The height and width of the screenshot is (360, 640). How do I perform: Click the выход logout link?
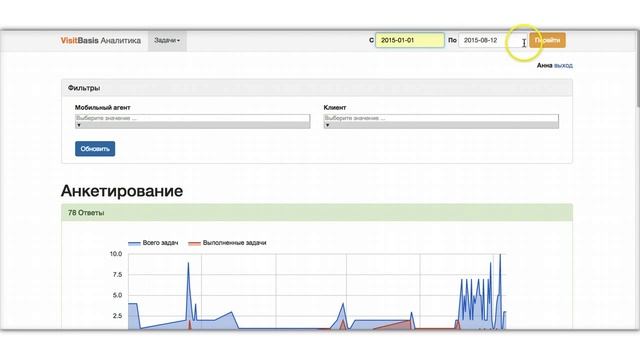563,65
